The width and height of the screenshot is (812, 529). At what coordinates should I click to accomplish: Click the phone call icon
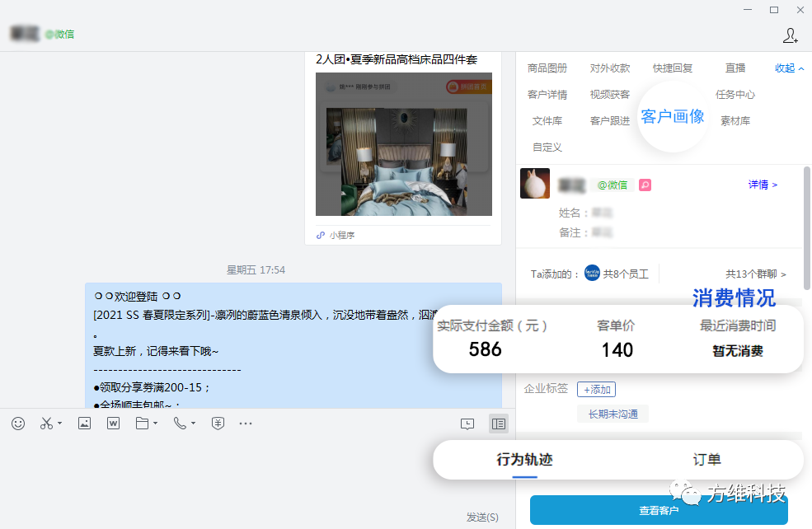tap(180, 424)
